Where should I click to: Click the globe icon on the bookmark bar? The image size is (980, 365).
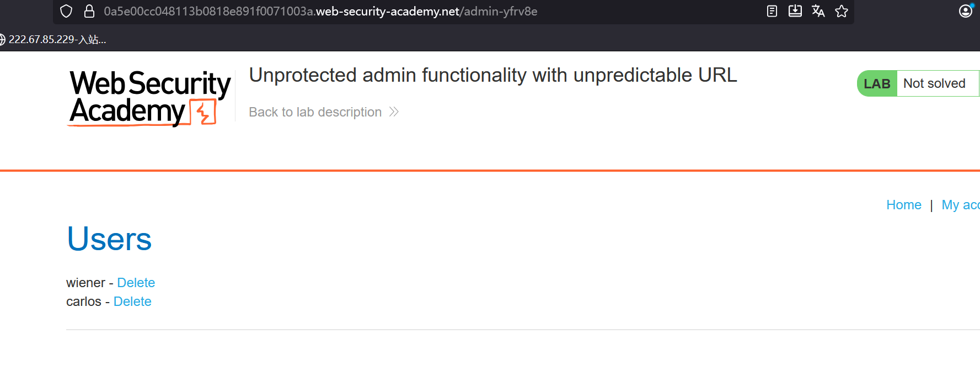[2, 40]
